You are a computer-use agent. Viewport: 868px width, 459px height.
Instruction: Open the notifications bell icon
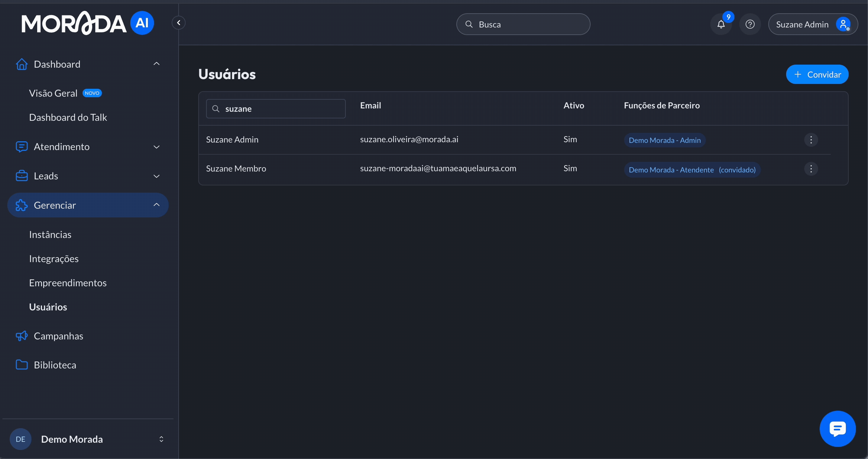(x=721, y=24)
